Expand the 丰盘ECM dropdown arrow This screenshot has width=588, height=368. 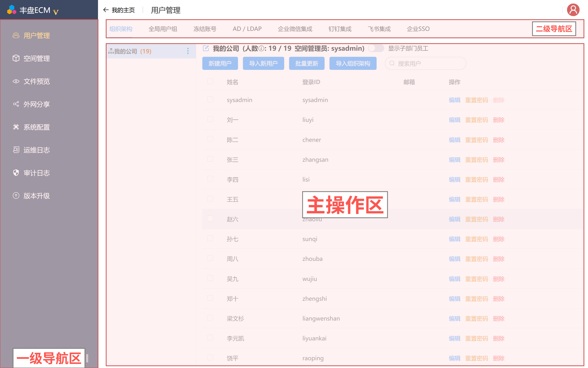click(56, 12)
